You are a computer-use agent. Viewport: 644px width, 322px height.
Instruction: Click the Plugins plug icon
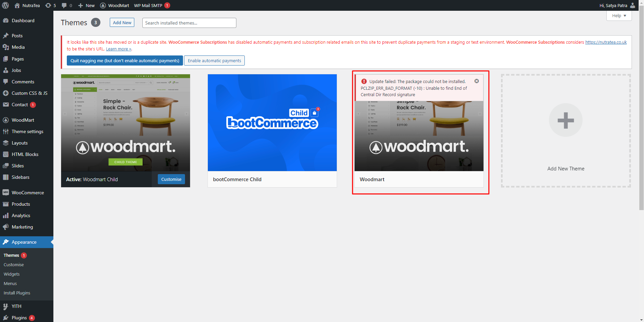pos(6,318)
